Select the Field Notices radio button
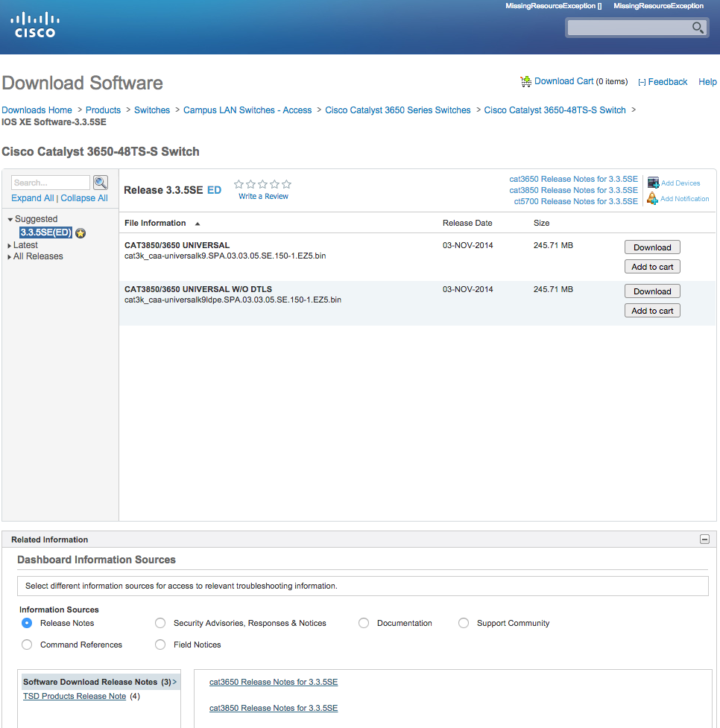 coord(160,645)
